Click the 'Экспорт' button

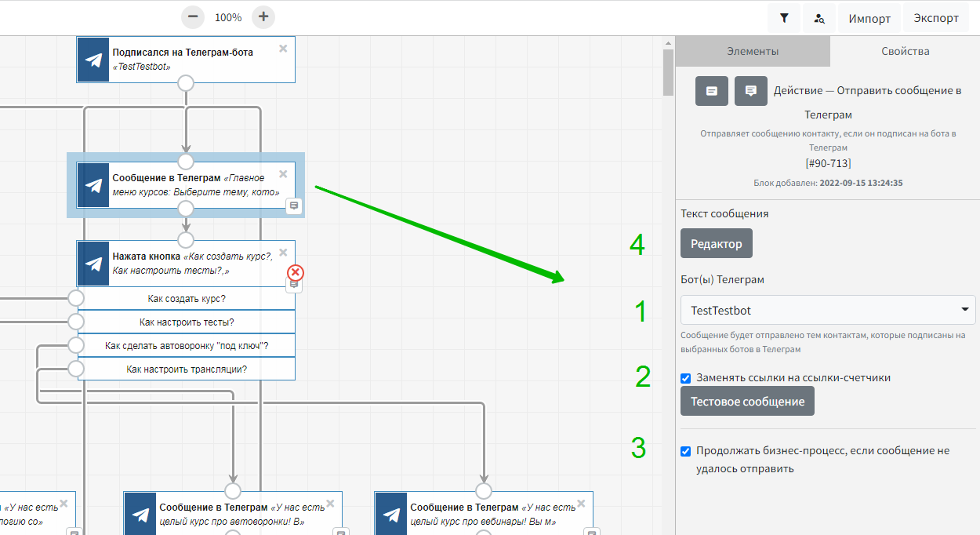[935, 18]
